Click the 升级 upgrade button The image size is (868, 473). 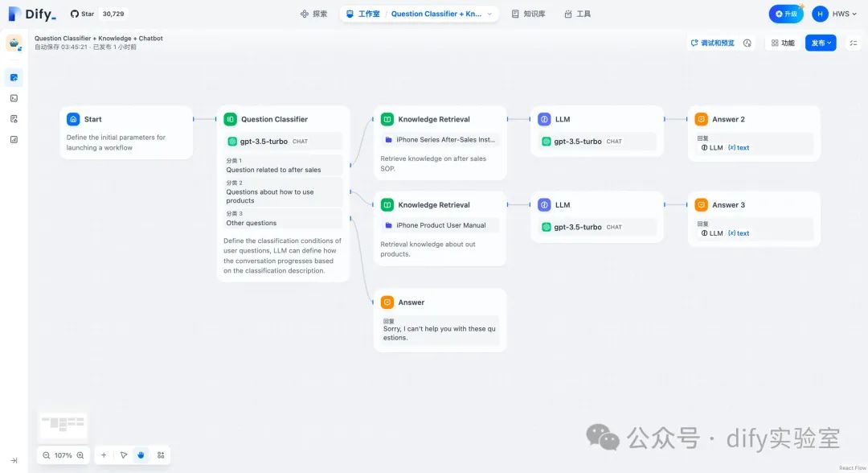(785, 14)
